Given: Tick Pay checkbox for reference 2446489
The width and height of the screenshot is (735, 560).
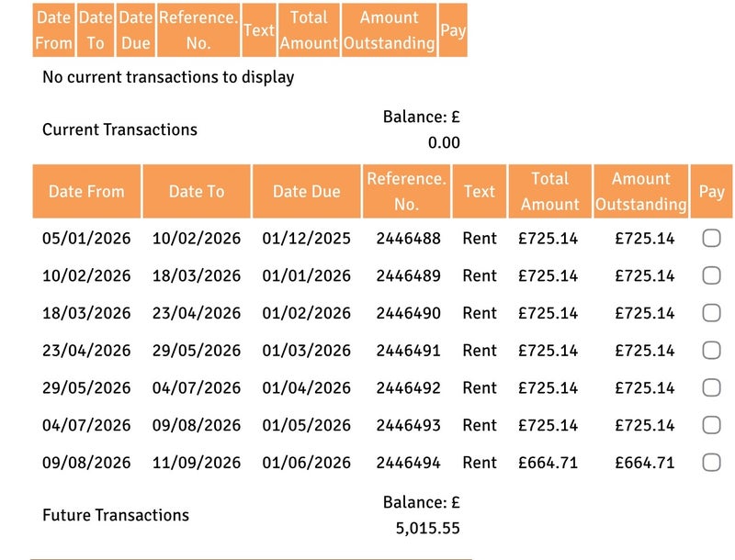Looking at the screenshot, I should click(711, 275).
